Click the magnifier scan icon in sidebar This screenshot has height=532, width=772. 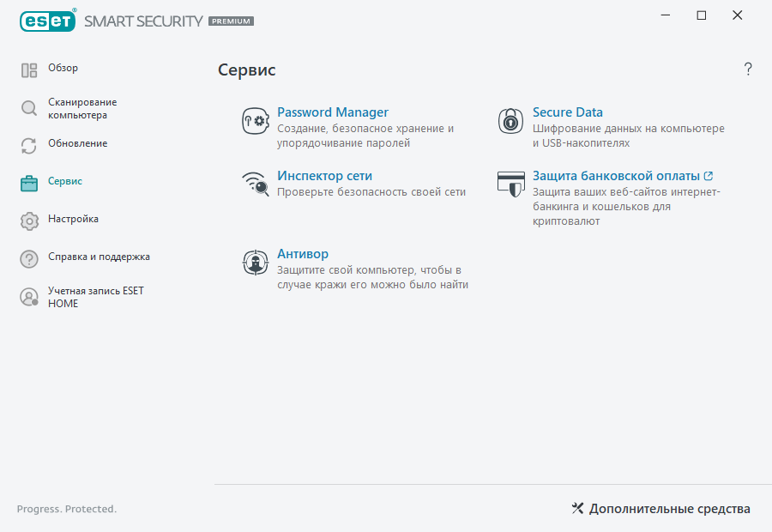coord(29,108)
